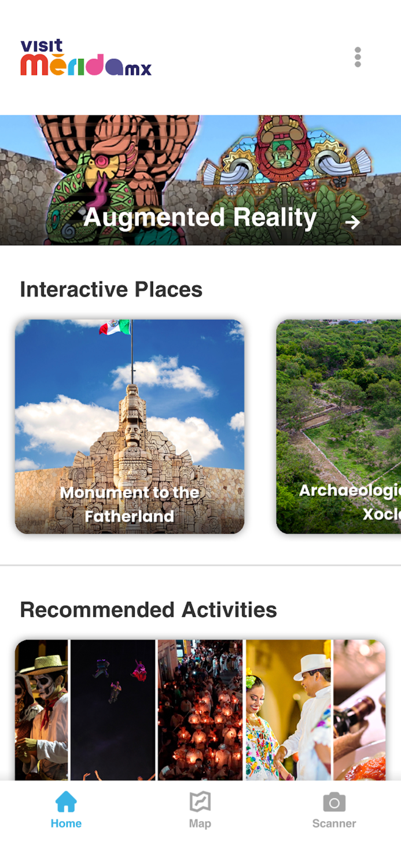401x868 pixels.
Task: Tap the three-dot overflow menu icon
Action: [x=358, y=57]
